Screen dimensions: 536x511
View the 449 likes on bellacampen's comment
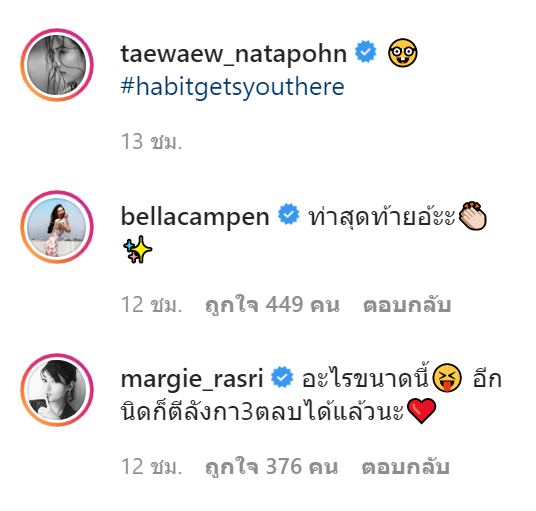(272, 305)
